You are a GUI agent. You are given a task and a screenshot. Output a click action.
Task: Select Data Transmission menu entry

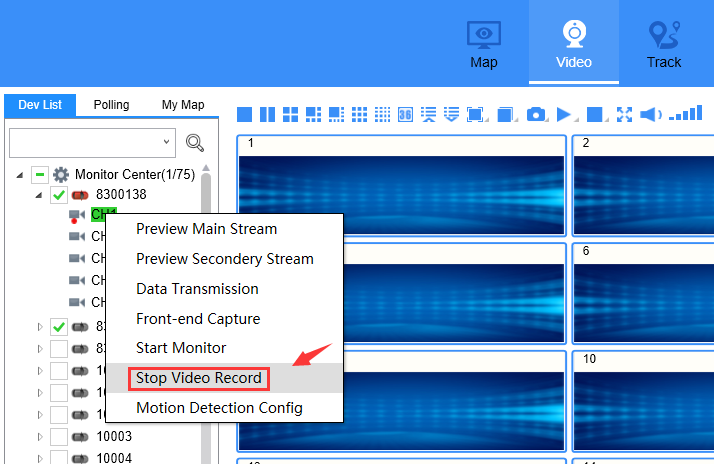click(x=224, y=289)
